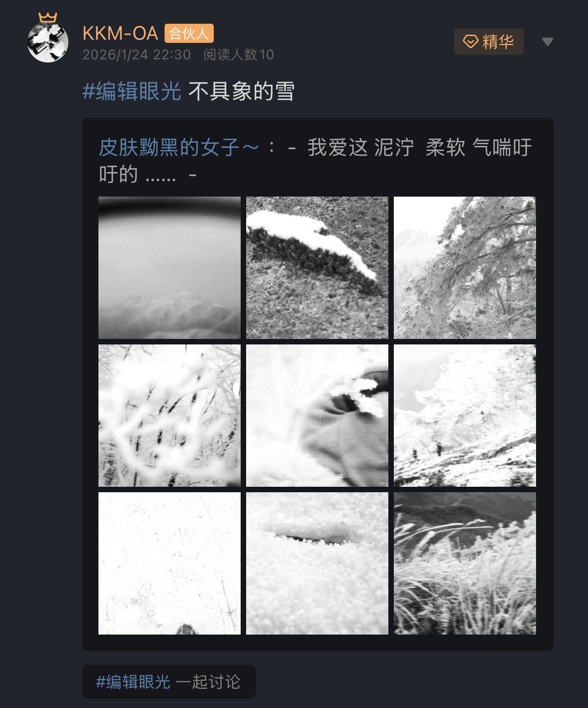Open the blurred snowy branches photo
The height and width of the screenshot is (708, 588).
coord(170,416)
